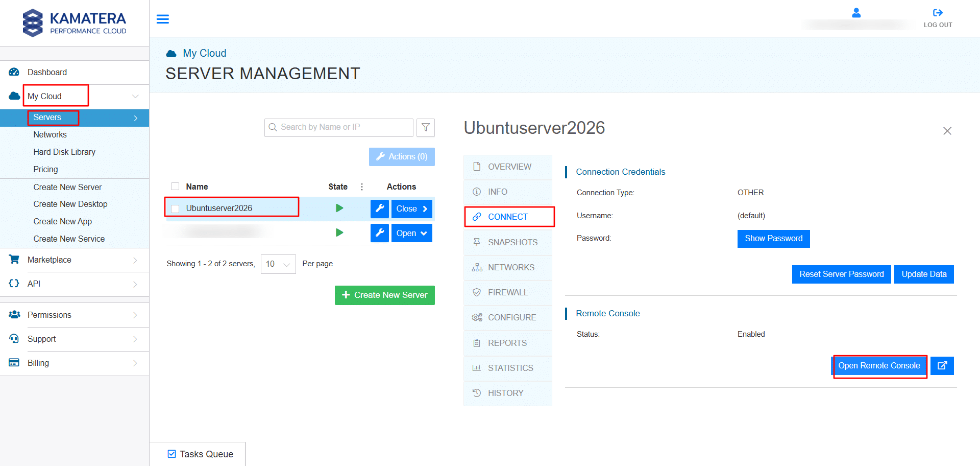This screenshot has height=466, width=980.
Task: Click the My Cloud icon in the page header
Action: click(171, 54)
